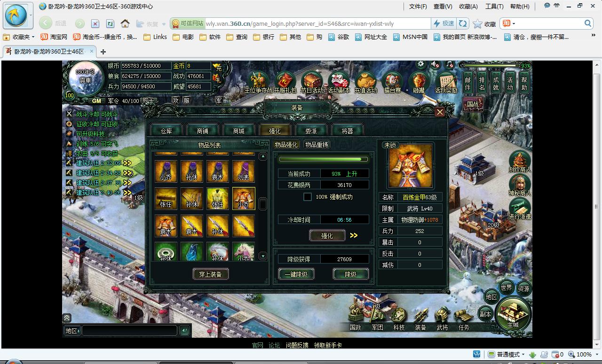Select orange armor item labeled 袁术
This screenshot has height=364, width=602.
click(x=166, y=226)
